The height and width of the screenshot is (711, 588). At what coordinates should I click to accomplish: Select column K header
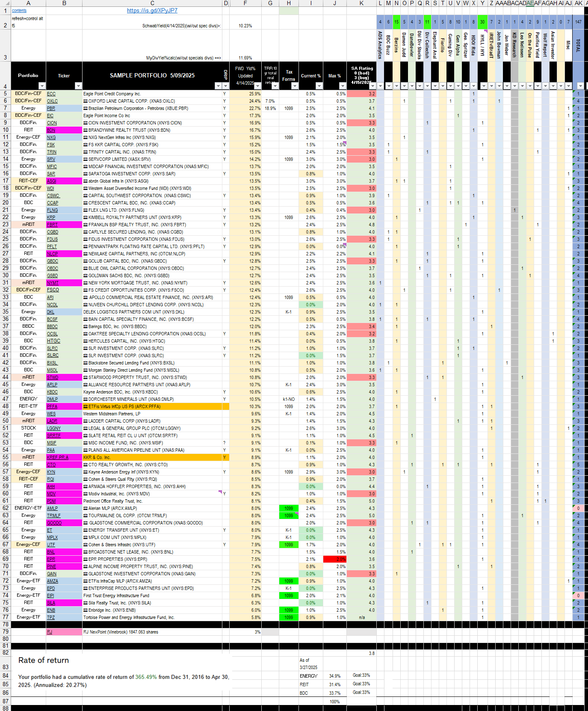pos(361,3)
